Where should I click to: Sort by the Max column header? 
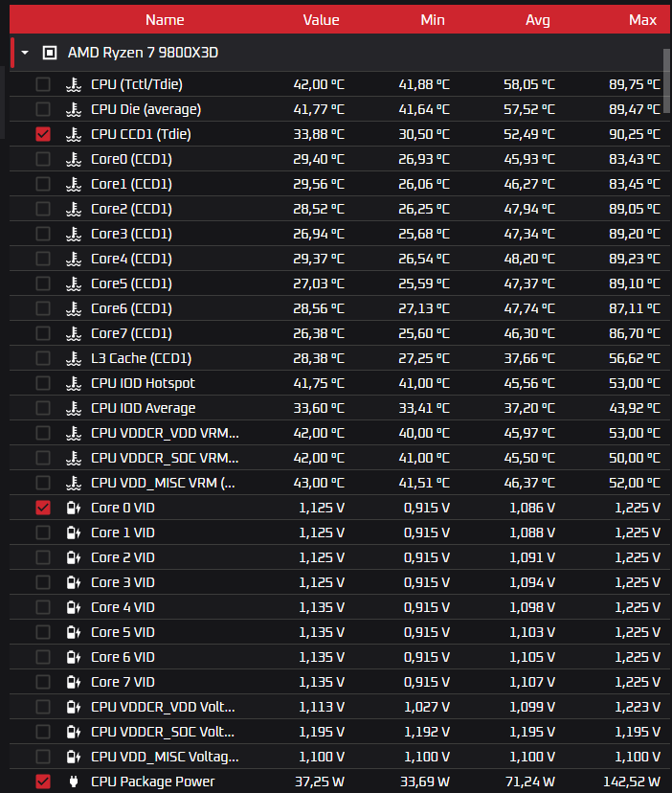click(642, 20)
